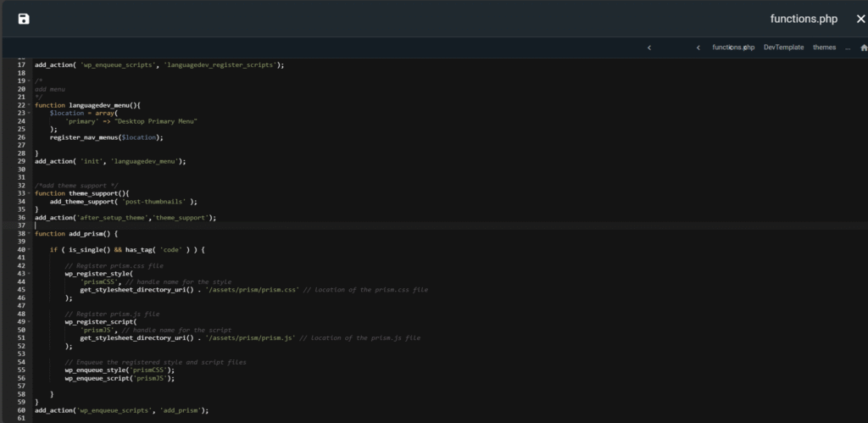This screenshot has height=423, width=868.
Task: Open the DevTemplate breadcrumb folder
Action: (x=783, y=47)
